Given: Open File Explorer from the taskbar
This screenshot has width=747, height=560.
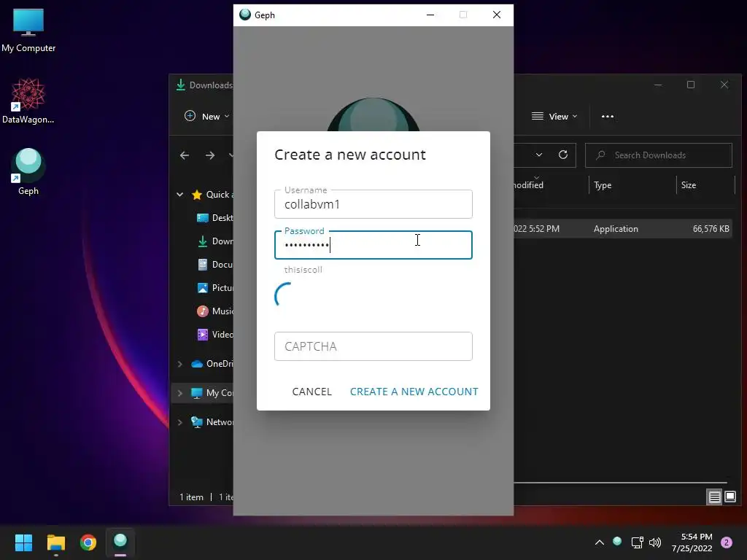Looking at the screenshot, I should 55,542.
